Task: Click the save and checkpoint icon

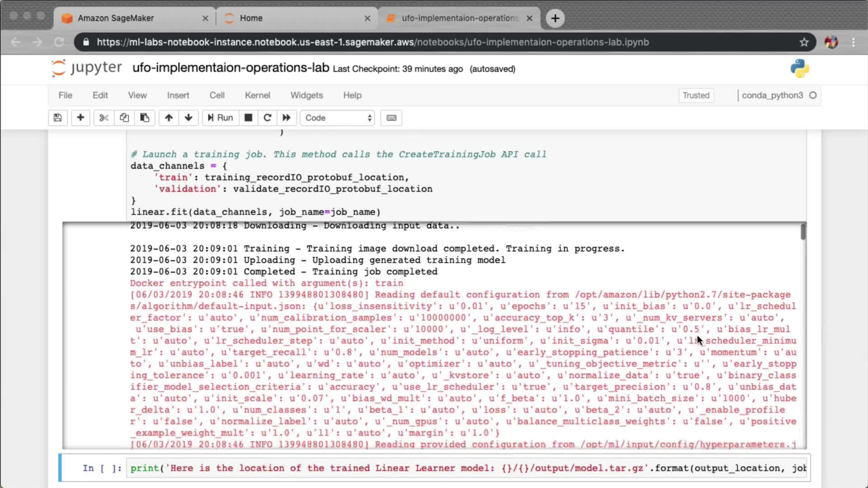Action: [x=57, y=118]
